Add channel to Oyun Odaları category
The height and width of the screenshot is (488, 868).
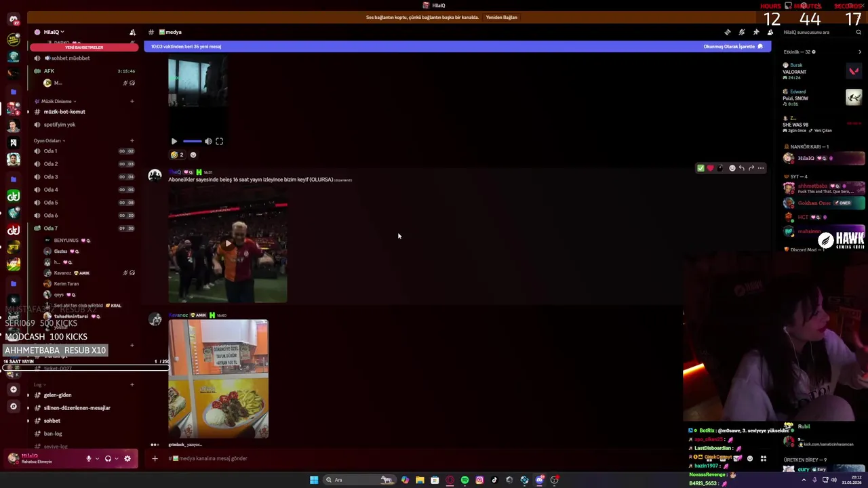coord(132,140)
